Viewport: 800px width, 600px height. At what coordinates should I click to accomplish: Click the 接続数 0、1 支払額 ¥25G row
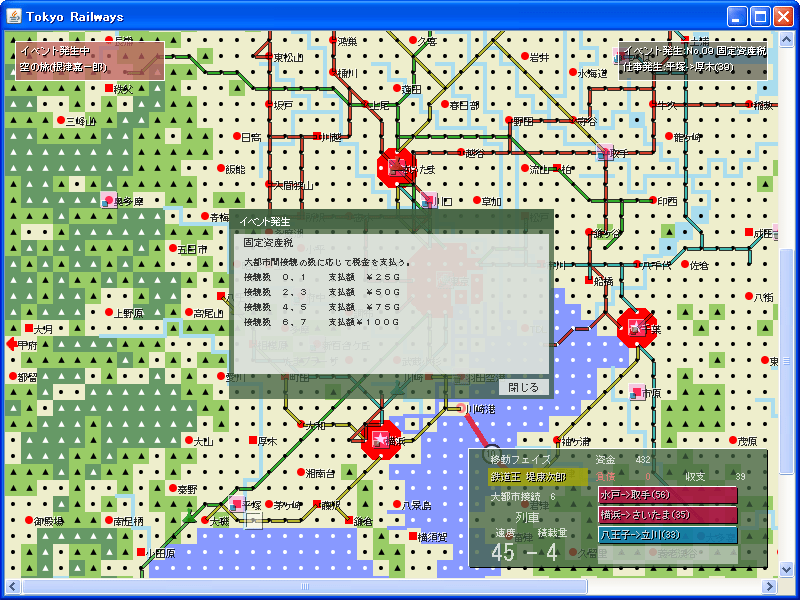pyautogui.click(x=321, y=277)
